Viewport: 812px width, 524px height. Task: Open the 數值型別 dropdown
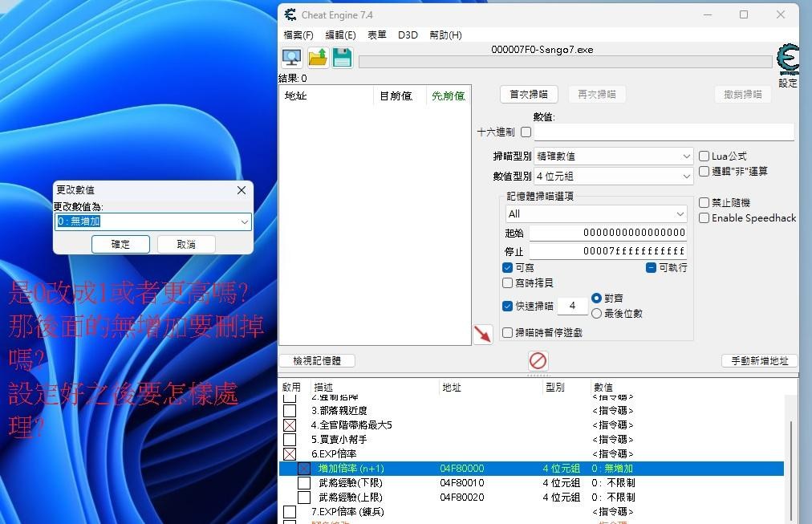[614, 176]
